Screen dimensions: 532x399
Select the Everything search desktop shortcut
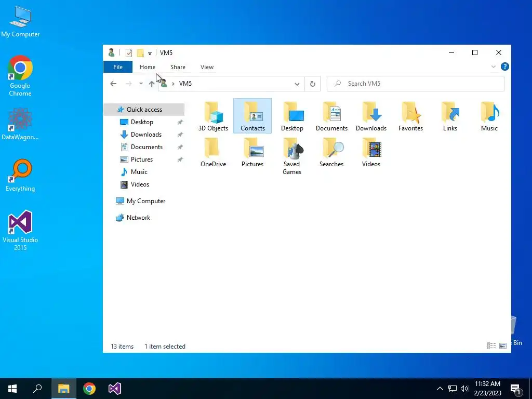pyautogui.click(x=20, y=176)
